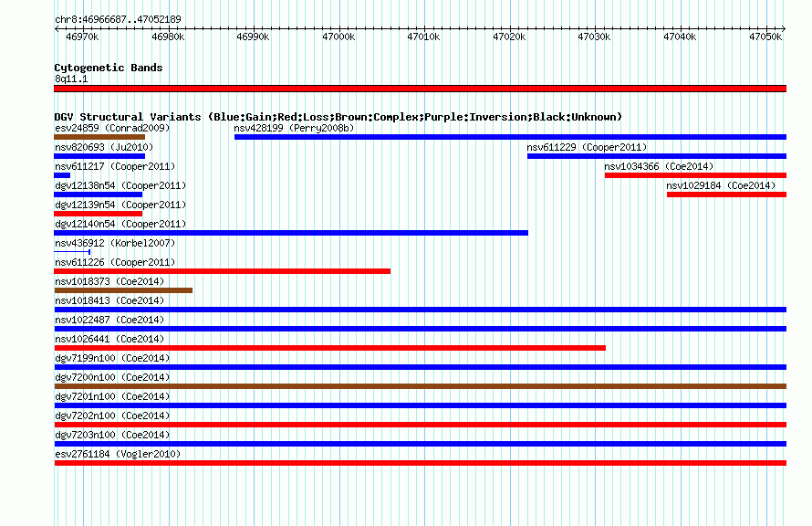Screen dimensions: 812x526
Task: Select the red esv2761184 loss bar
Action: pyautogui.click(x=420, y=463)
